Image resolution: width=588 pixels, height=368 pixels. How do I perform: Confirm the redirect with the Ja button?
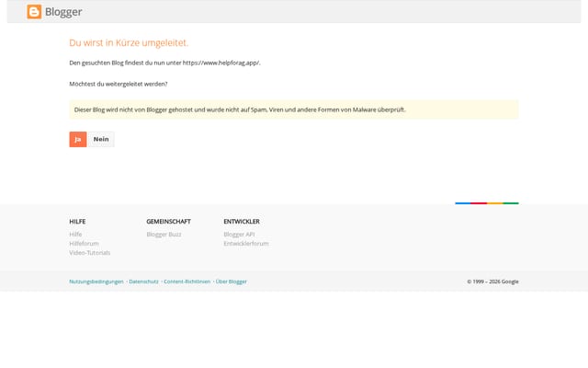(x=78, y=139)
